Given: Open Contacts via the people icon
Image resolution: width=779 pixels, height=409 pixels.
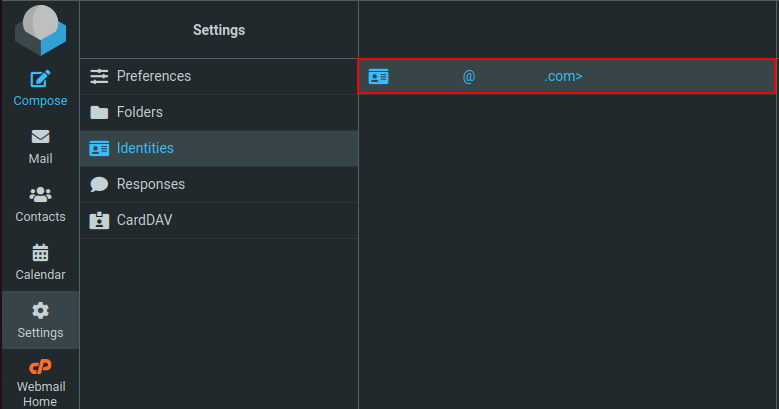Looking at the screenshot, I should 40,195.
